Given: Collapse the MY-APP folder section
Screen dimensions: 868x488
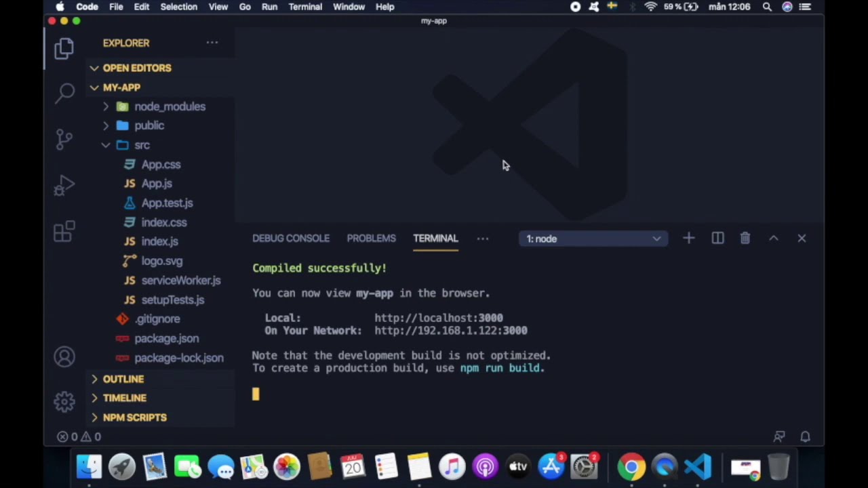Looking at the screenshot, I should click(x=160, y=87).
